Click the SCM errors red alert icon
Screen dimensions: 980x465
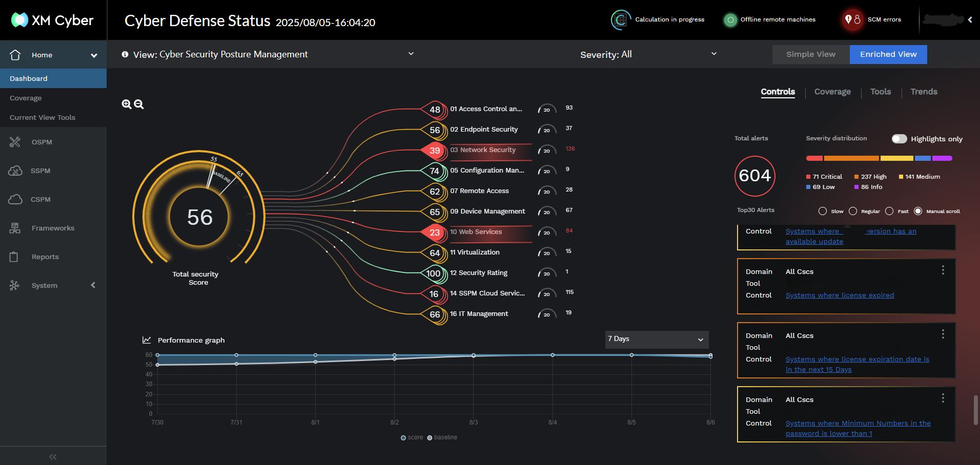(853, 20)
